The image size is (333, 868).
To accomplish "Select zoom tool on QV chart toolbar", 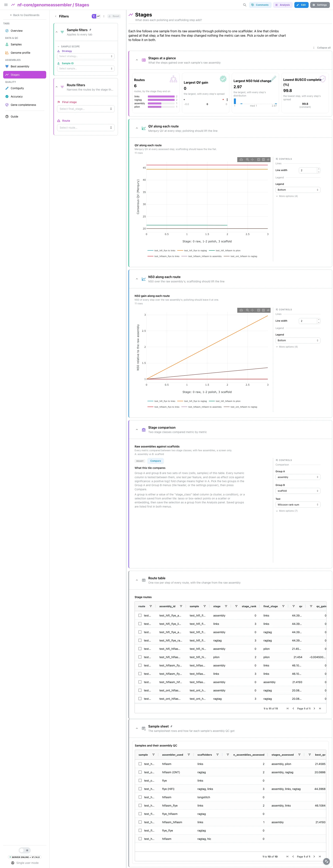I will tap(247, 159).
